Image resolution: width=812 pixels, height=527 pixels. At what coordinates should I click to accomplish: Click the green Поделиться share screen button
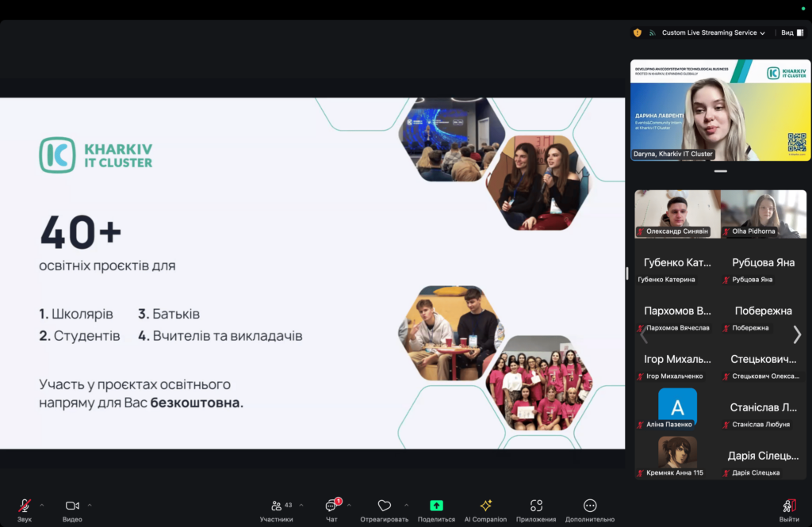click(x=436, y=510)
